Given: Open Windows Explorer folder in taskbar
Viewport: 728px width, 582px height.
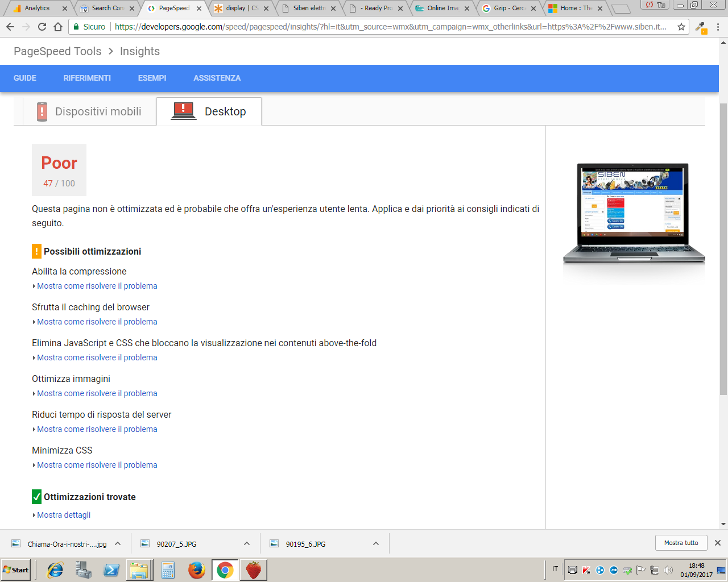Looking at the screenshot, I should click(x=139, y=570).
